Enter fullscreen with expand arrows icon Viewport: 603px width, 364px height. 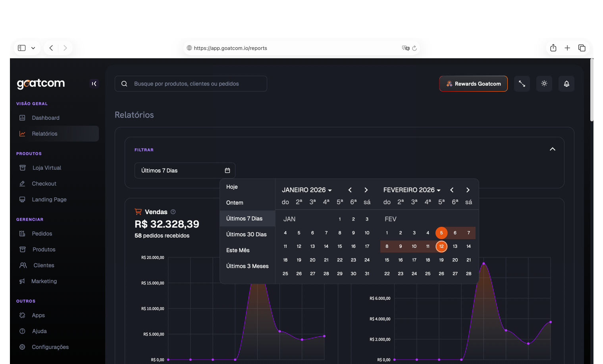pos(522,84)
